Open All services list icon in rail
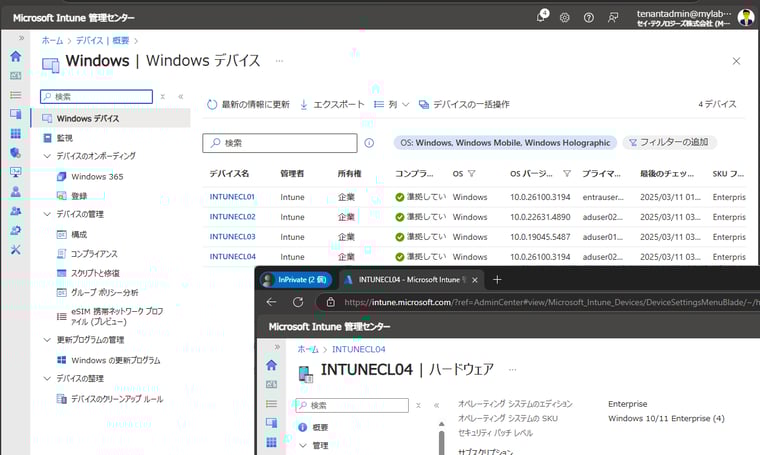The image size is (760, 455). [x=16, y=95]
